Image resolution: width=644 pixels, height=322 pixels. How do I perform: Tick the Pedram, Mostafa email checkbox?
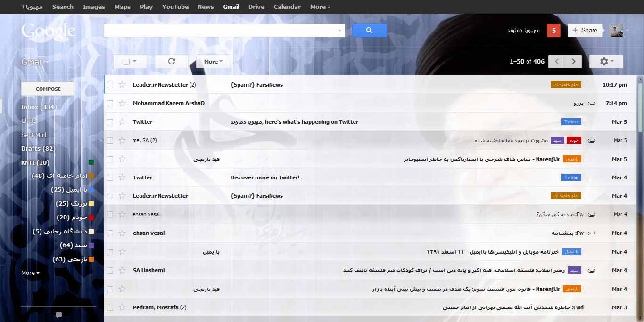(x=110, y=307)
